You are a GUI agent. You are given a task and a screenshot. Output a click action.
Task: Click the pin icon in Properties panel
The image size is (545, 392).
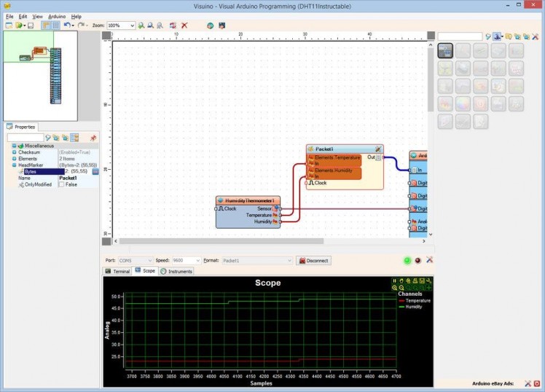point(93,137)
